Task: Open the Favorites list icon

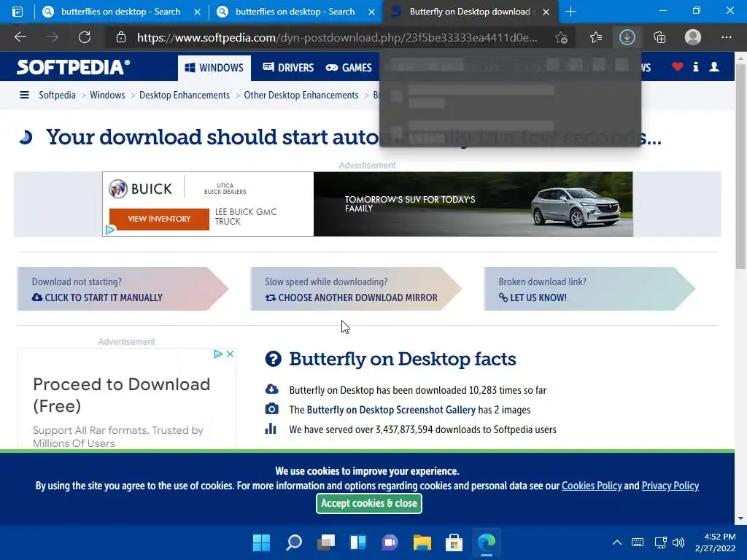Action: coord(595,37)
